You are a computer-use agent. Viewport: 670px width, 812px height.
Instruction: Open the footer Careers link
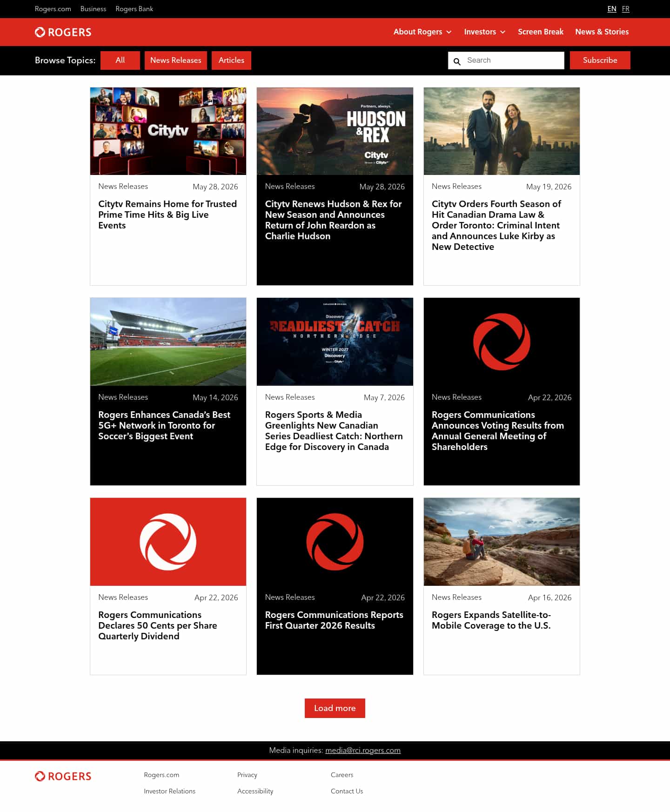[x=342, y=775]
